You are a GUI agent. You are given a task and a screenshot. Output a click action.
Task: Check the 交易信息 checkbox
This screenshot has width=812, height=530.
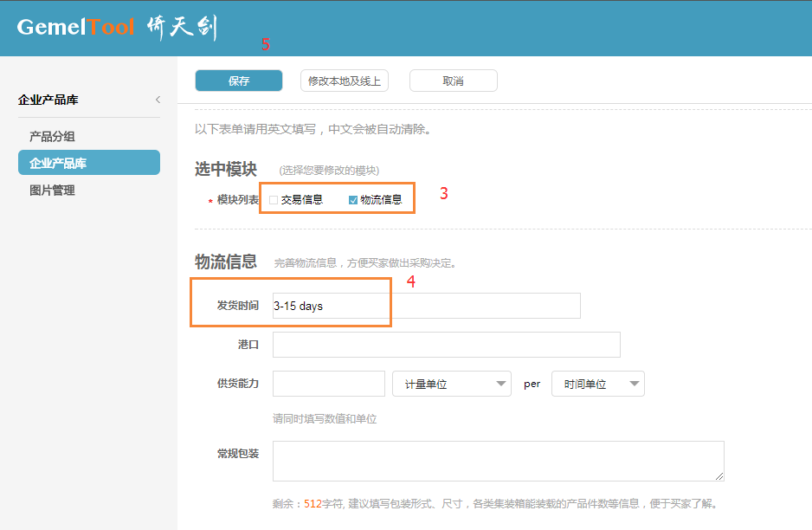pos(274,200)
